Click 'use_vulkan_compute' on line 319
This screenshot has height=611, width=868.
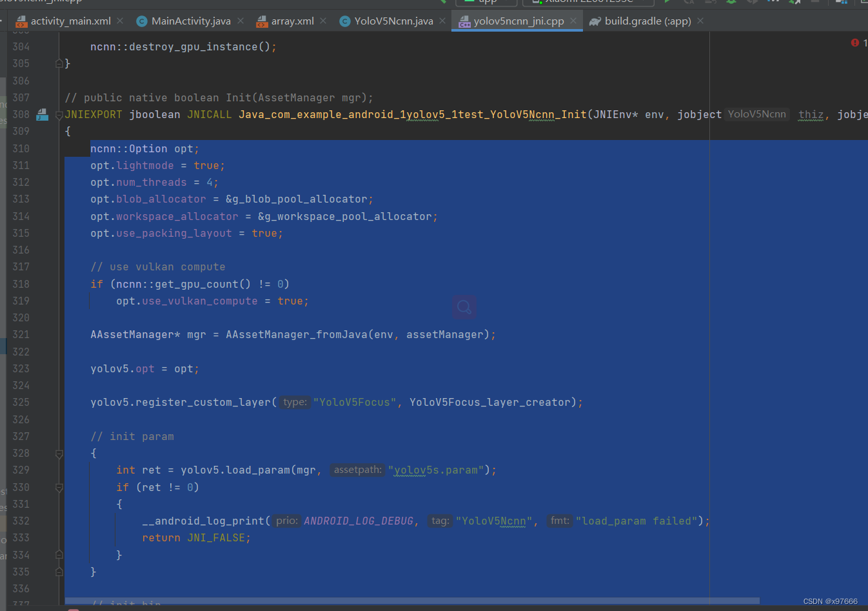pyautogui.click(x=200, y=301)
